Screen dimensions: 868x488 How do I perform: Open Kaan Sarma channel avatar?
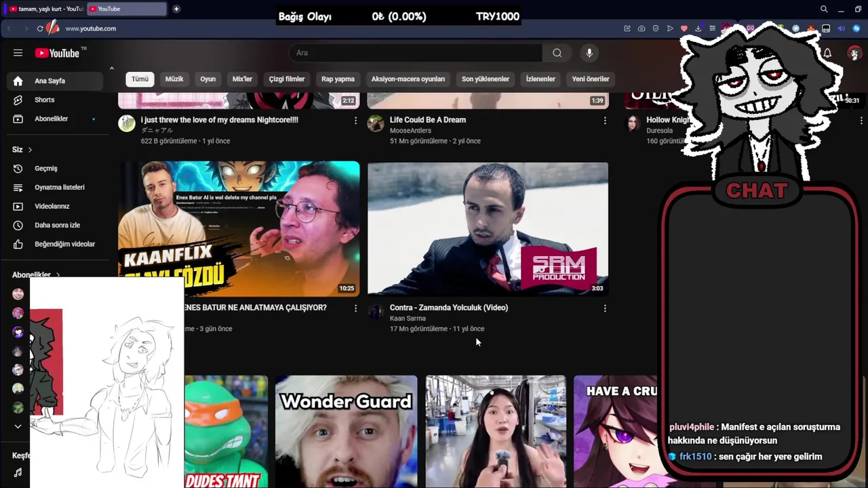coord(376,311)
